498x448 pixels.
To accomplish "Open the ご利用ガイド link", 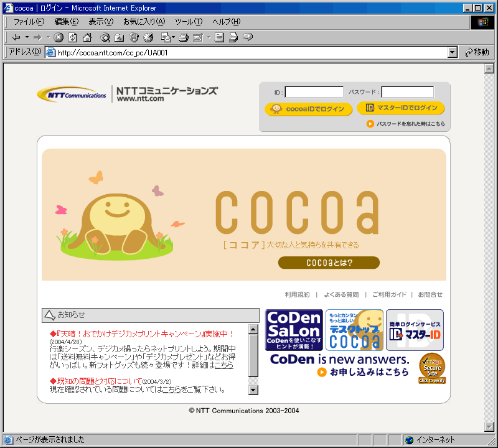I will click(390, 295).
